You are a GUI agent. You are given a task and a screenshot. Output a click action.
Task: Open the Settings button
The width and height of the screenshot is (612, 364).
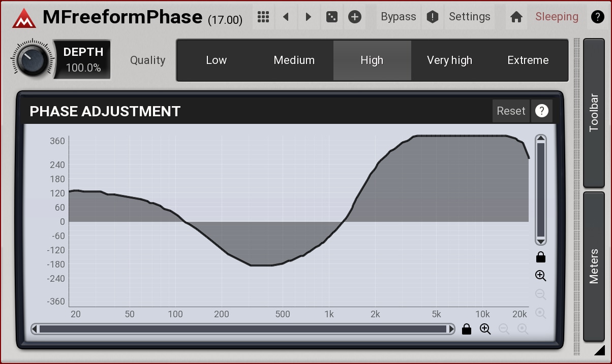click(469, 17)
